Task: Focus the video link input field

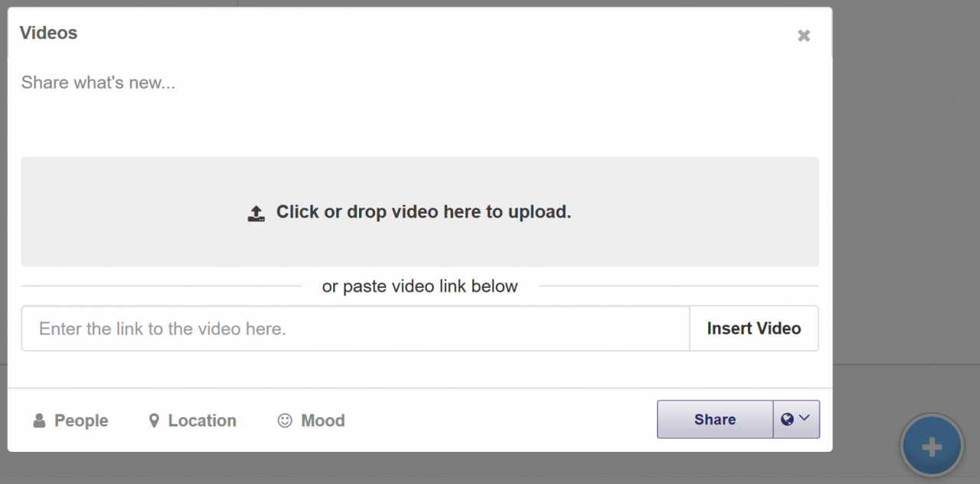Action: click(355, 329)
